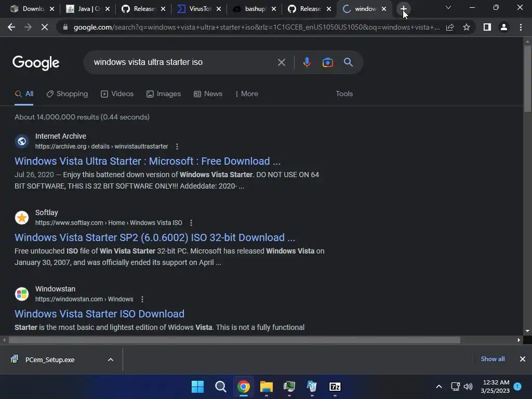Open Windows Vista Starter ISO Download link
This screenshot has width=532, height=399.
tap(99, 314)
